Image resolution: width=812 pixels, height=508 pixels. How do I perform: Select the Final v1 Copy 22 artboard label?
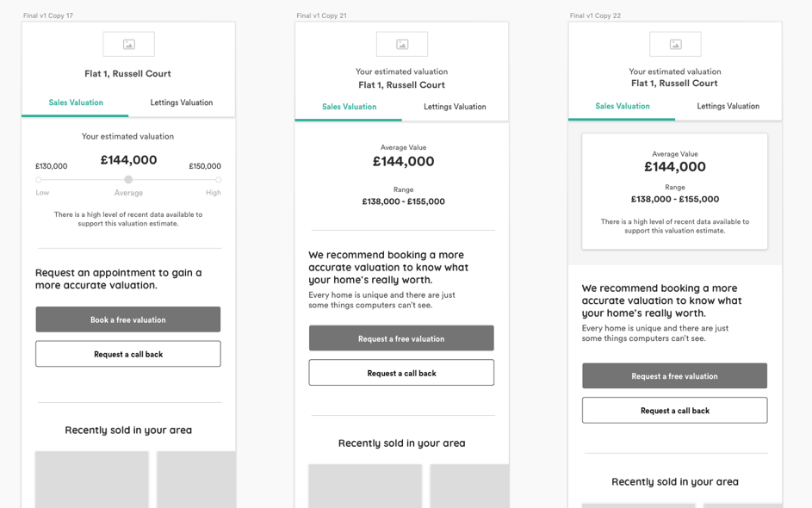[595, 15]
